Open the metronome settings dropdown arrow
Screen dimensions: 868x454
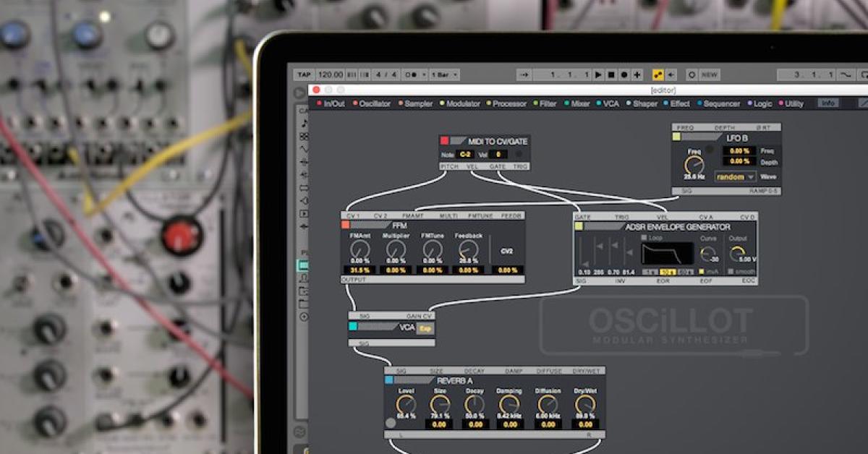pos(423,74)
